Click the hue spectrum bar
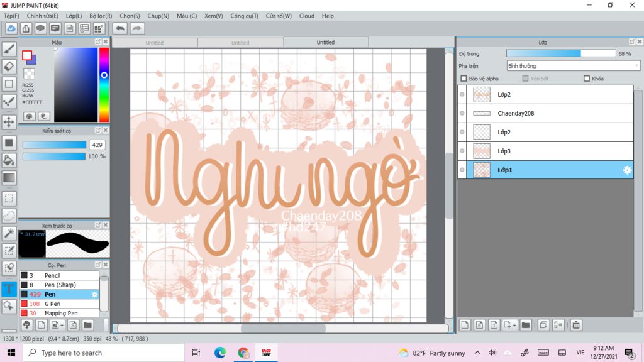Screen dimensions: 644x362 [104, 85]
